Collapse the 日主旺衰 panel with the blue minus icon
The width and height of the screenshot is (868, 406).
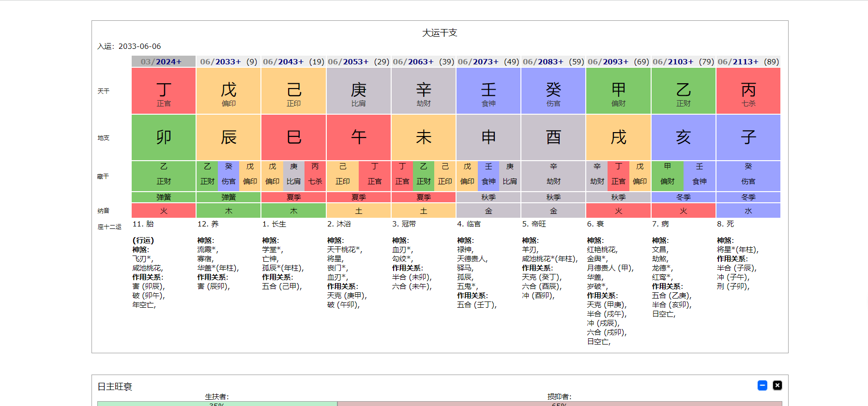pyautogui.click(x=762, y=385)
